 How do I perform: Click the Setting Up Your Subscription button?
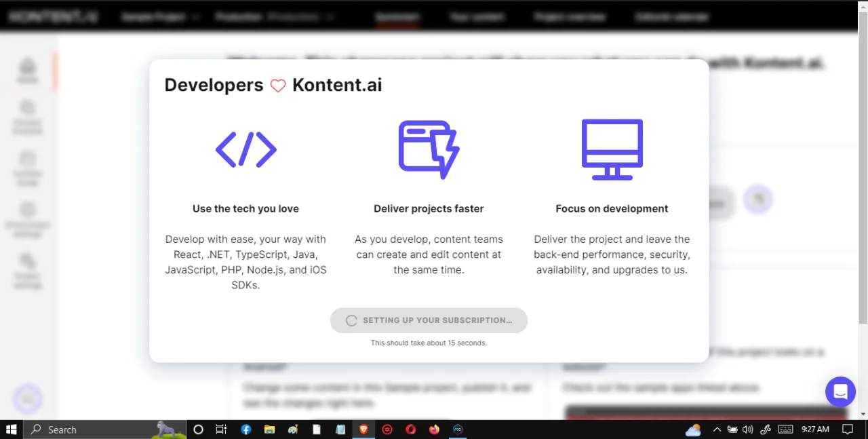(x=429, y=320)
